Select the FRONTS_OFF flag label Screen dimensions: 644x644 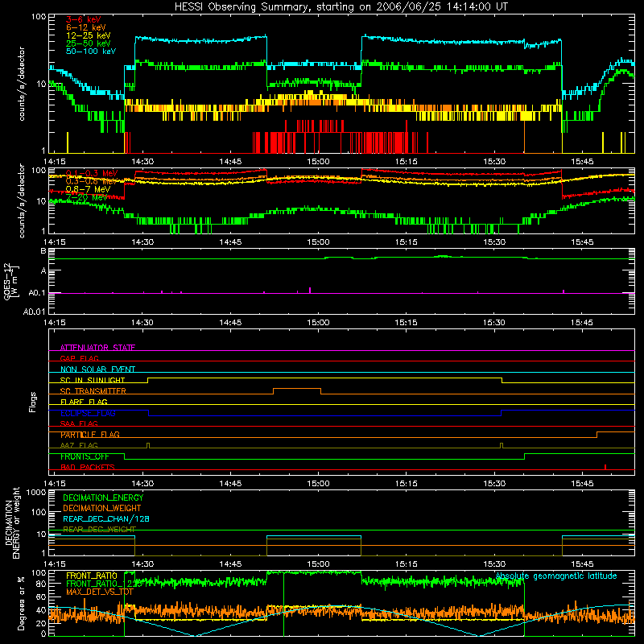click(85, 456)
